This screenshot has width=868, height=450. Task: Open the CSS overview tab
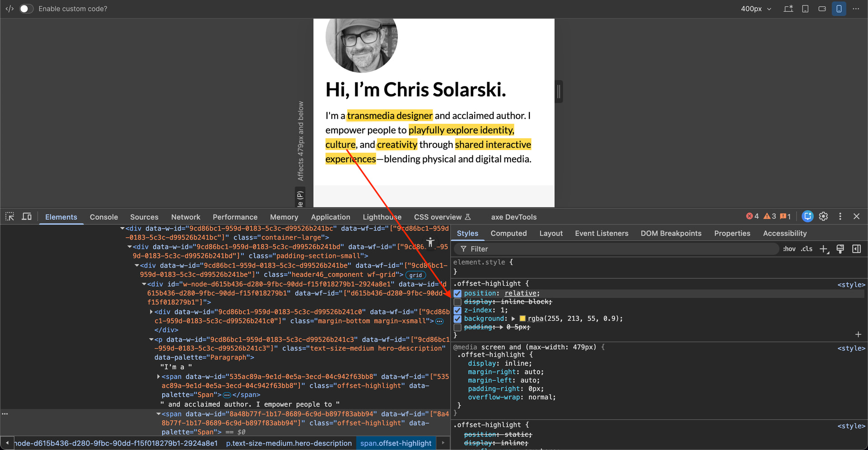pyautogui.click(x=442, y=217)
